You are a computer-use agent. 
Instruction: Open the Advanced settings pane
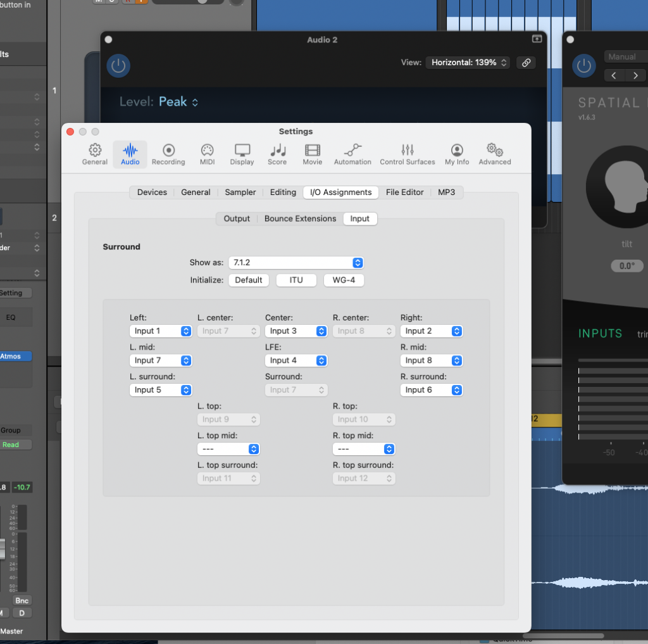[494, 154]
